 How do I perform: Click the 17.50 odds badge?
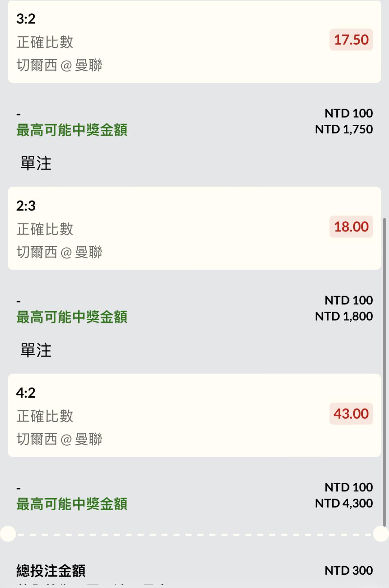pos(351,40)
